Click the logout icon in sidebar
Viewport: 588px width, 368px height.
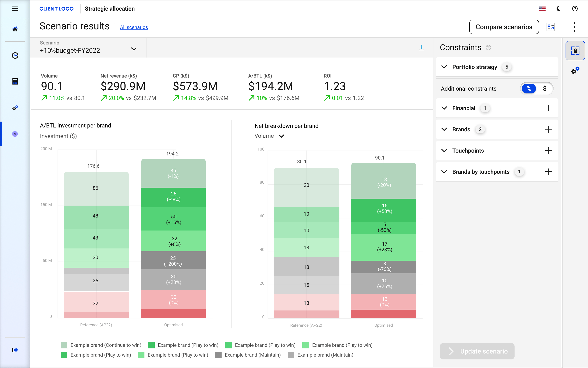[15, 350]
